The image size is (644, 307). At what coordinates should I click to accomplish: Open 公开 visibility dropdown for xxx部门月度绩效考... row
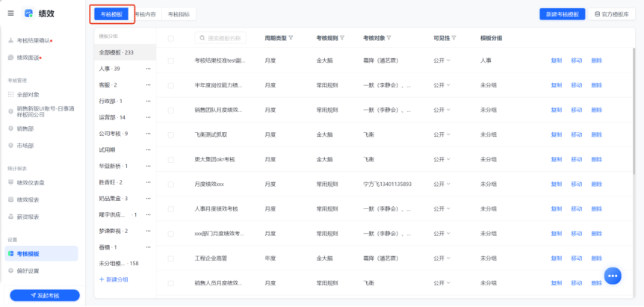click(x=442, y=233)
